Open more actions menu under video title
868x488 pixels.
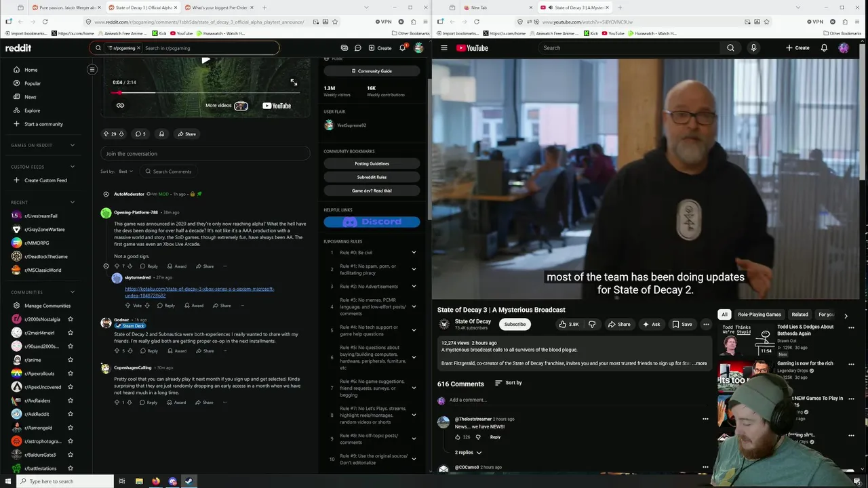[x=706, y=324]
